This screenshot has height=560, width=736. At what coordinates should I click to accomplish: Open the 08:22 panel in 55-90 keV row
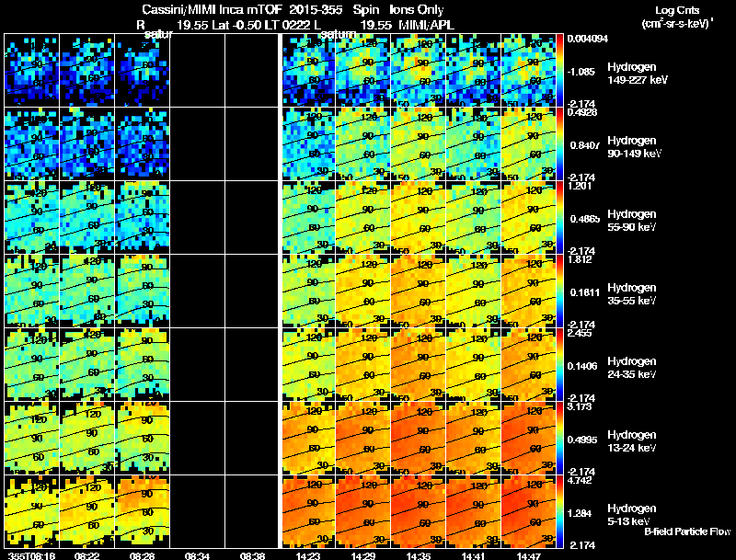(86, 218)
